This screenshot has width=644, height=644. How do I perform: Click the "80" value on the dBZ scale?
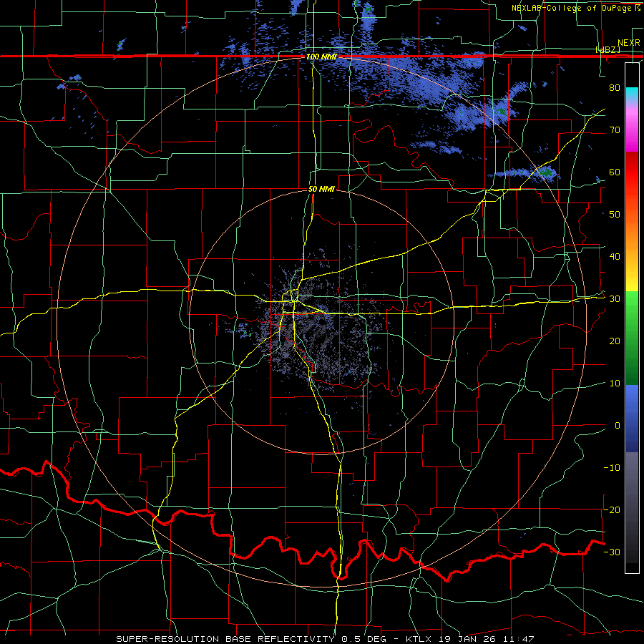(x=615, y=87)
